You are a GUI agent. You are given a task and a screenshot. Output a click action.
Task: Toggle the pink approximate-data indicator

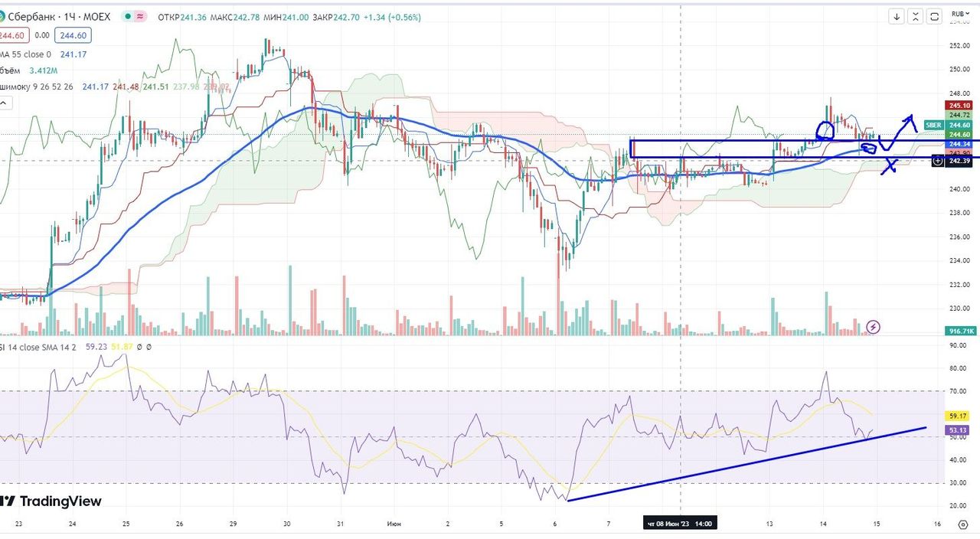[x=140, y=17]
